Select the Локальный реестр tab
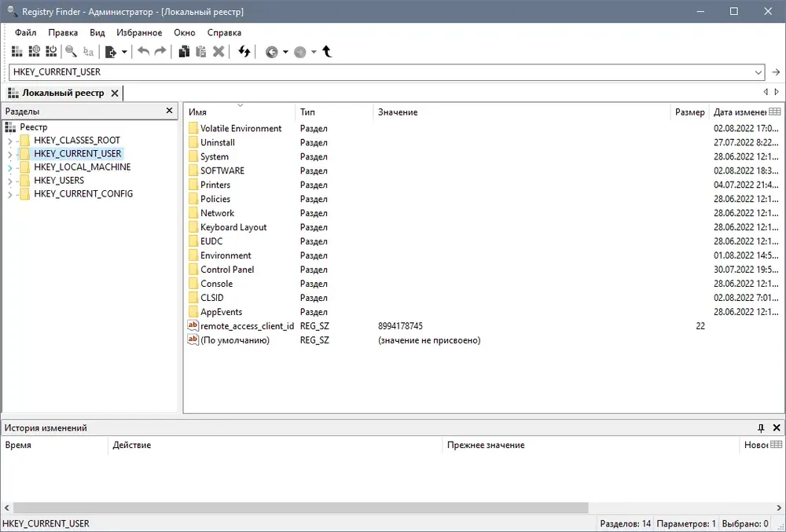 click(63, 94)
